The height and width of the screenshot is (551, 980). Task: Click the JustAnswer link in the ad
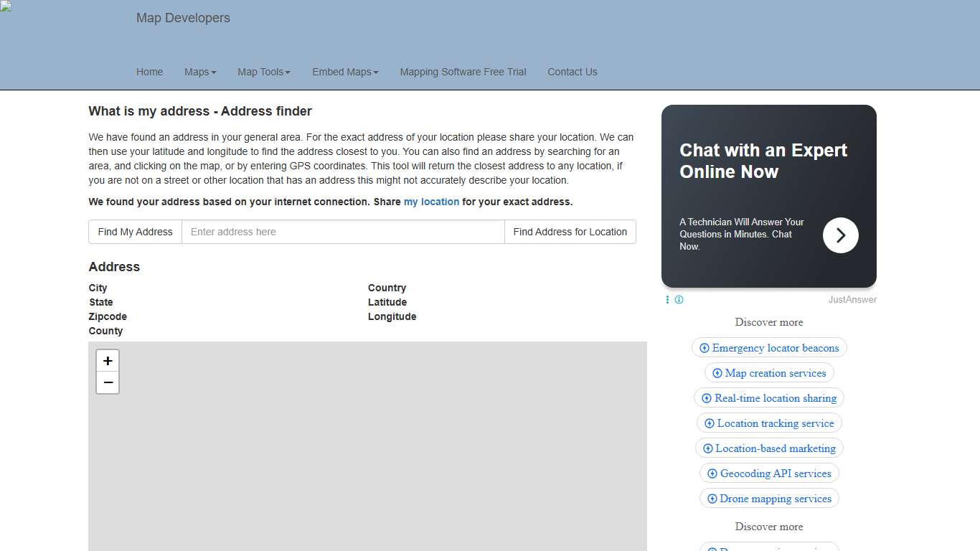852,299
